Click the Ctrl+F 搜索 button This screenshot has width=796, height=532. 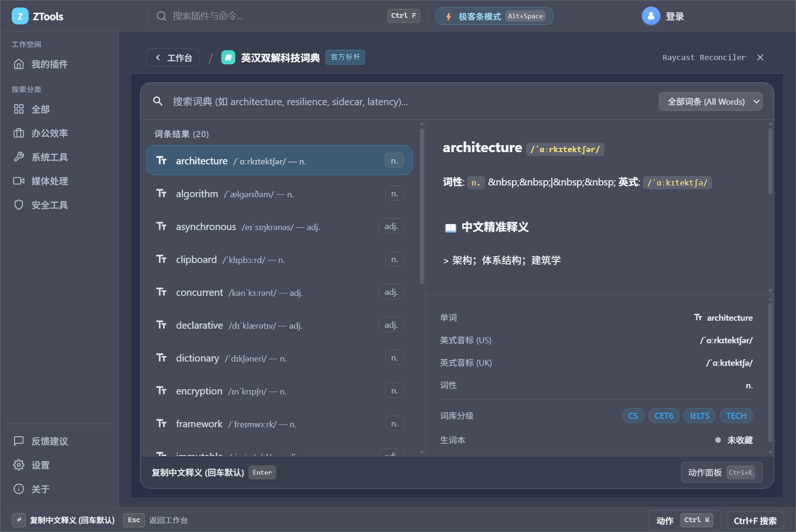755,521
